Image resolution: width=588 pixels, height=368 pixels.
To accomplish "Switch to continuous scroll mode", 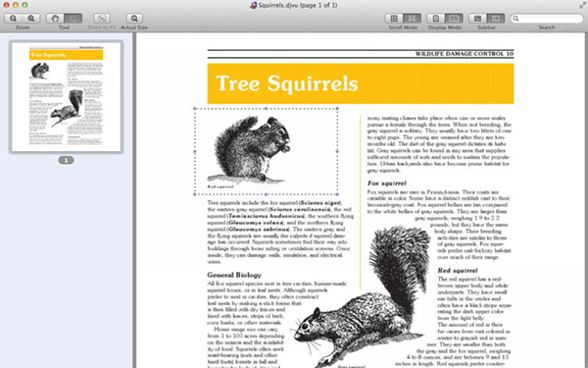I will coord(413,18).
